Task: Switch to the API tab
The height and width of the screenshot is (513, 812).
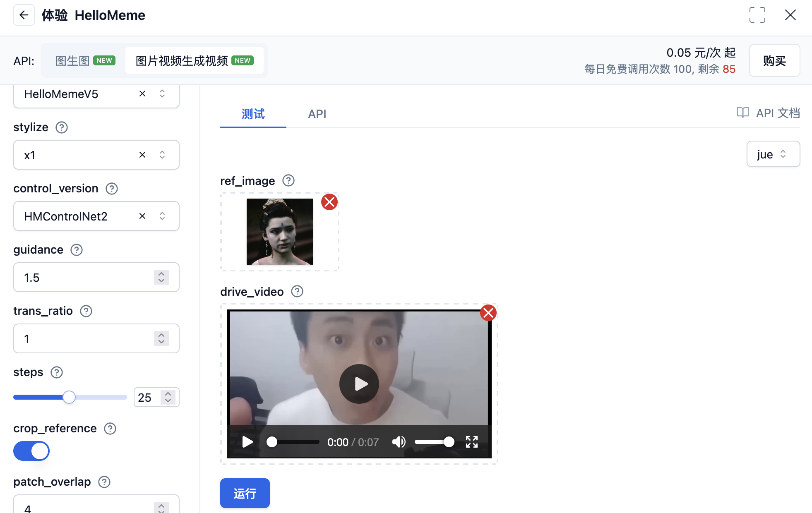Action: [317, 114]
